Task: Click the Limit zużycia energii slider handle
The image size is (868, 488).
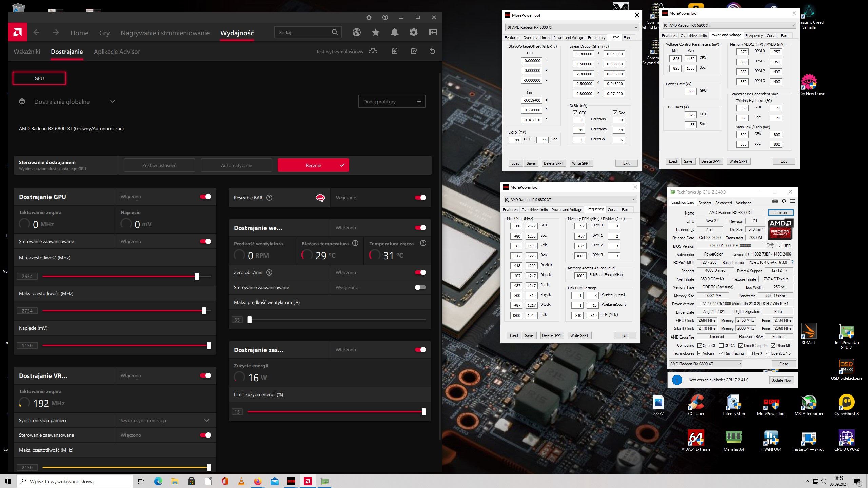Action: click(423, 412)
